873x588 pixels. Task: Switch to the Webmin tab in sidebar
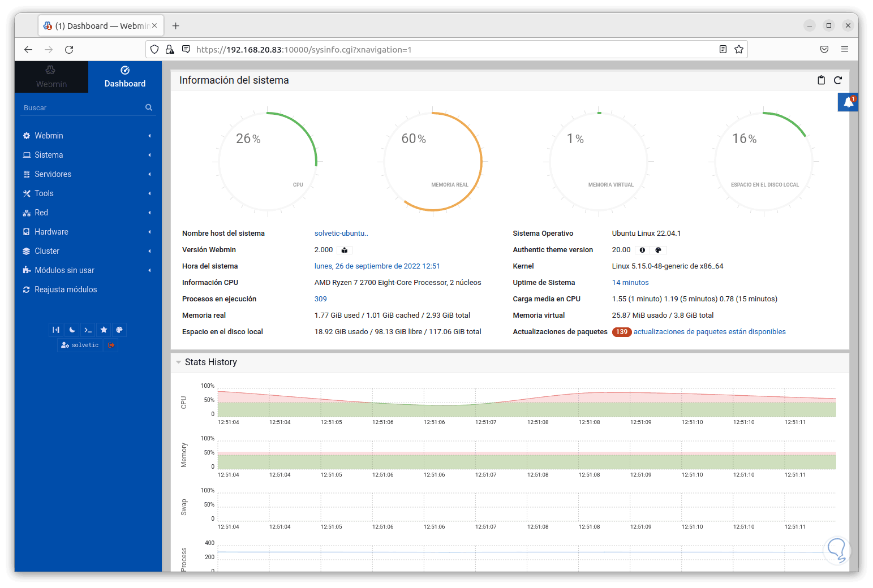[51, 77]
